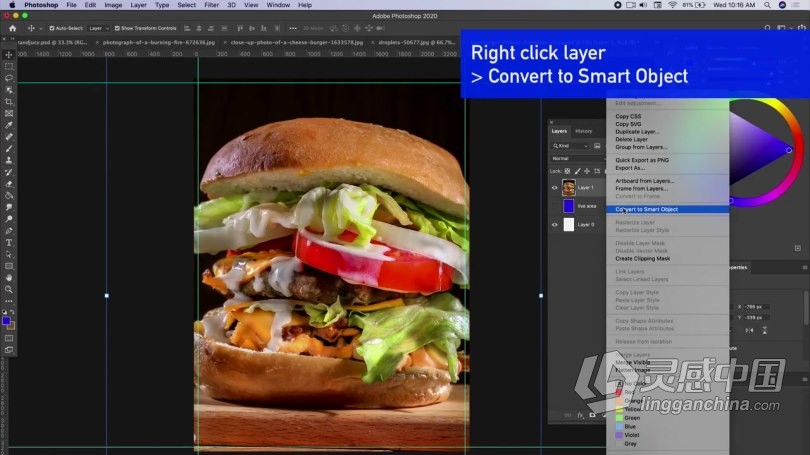The image size is (810, 455).
Task: Hide Layer 1 using its eye icon
Action: coord(555,187)
